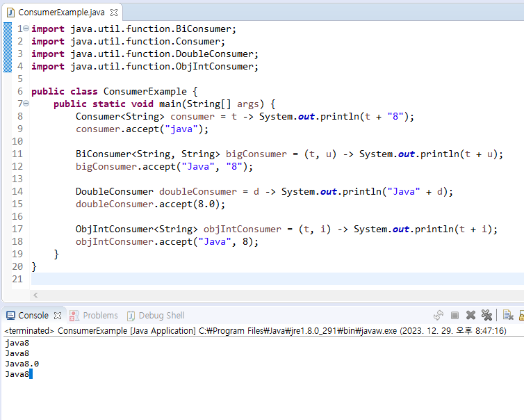Click the Console monitor icon
The image size is (524, 420).
(10, 315)
